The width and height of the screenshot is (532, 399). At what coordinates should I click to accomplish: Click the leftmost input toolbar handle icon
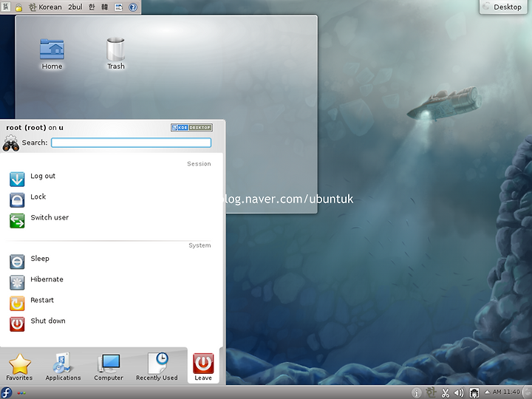[x=6, y=7]
